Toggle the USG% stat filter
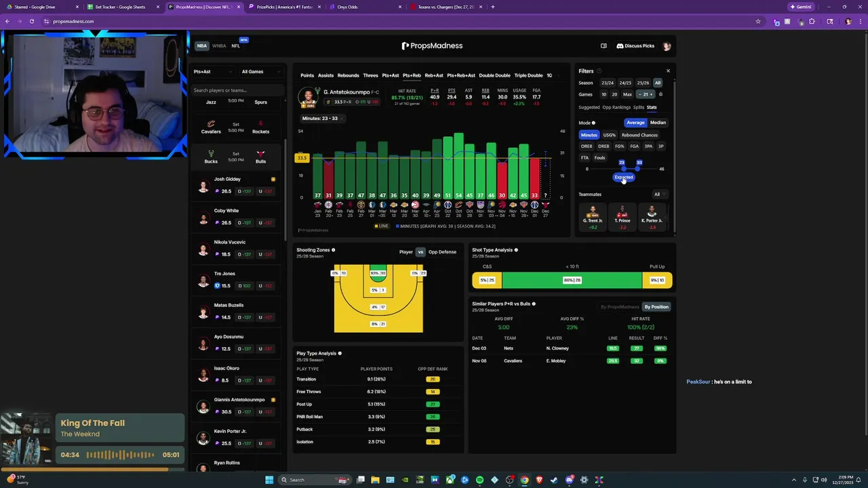The image size is (868, 488). tap(610, 135)
